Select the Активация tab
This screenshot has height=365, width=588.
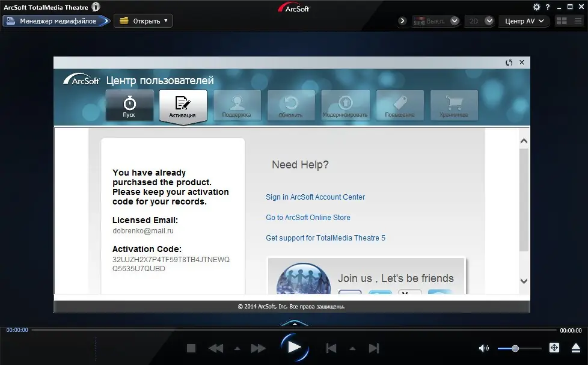tap(183, 106)
